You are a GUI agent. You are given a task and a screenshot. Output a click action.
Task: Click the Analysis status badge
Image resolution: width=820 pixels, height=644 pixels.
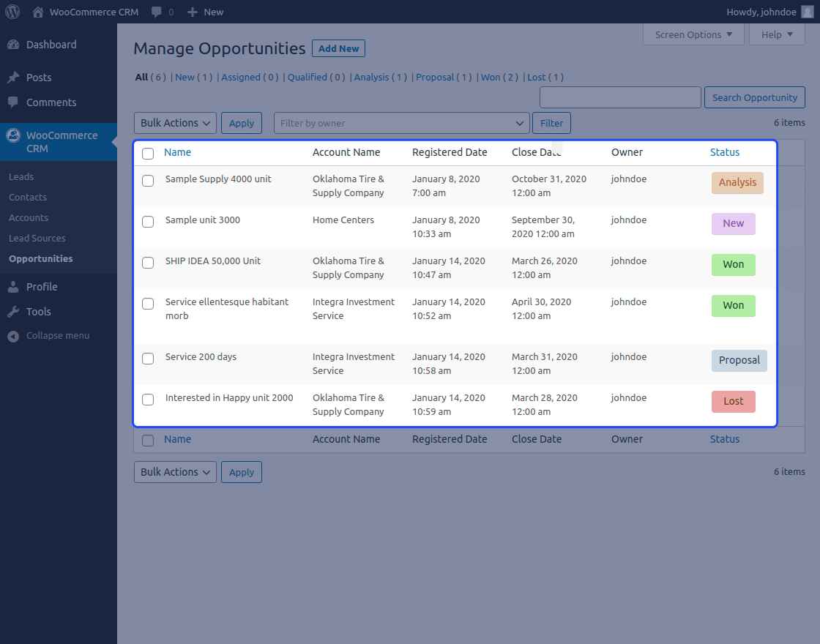737,183
